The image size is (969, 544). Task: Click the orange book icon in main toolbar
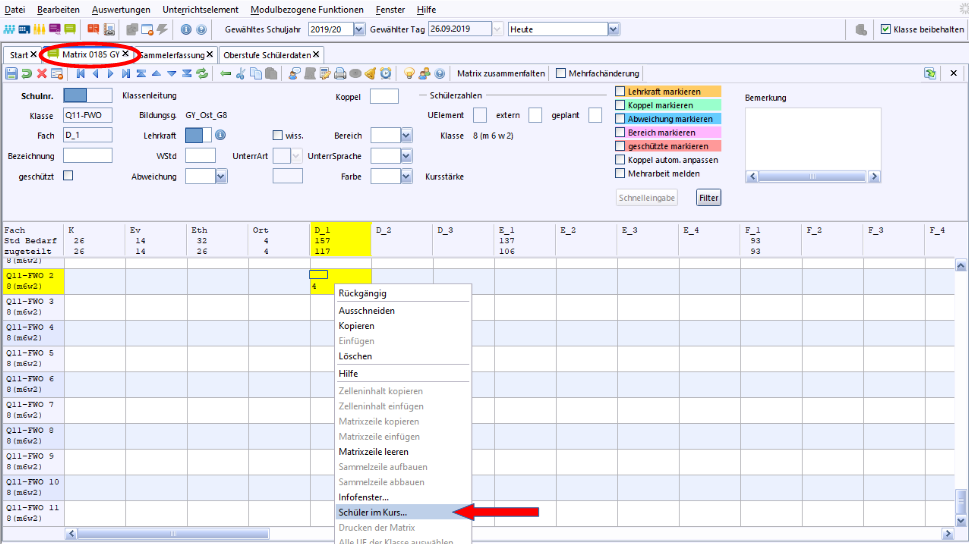(93, 29)
